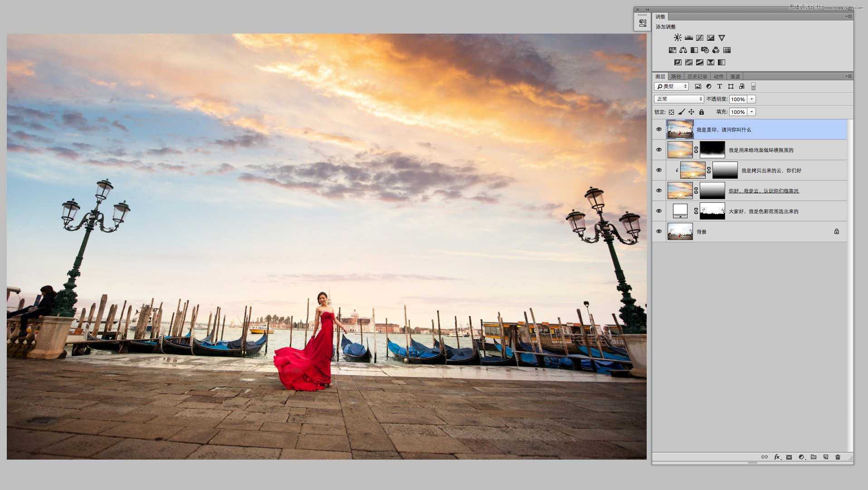
Task: Hide the 背景 layer
Action: [x=659, y=232]
